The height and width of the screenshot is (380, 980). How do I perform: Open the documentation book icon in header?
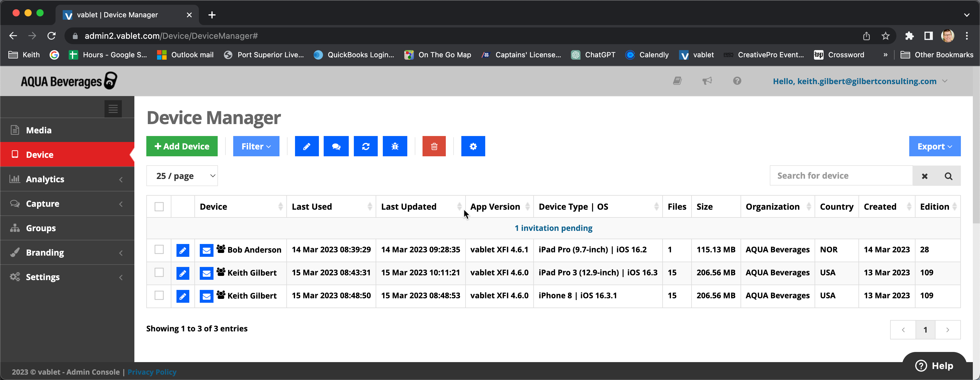[x=677, y=81]
